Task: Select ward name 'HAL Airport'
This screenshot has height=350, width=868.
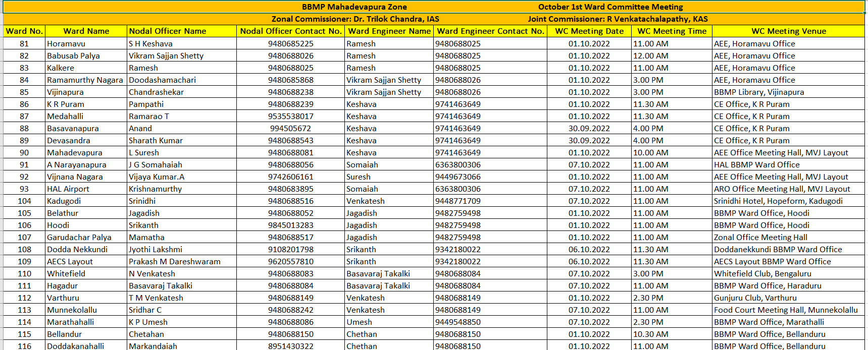Action: pyautogui.click(x=86, y=189)
